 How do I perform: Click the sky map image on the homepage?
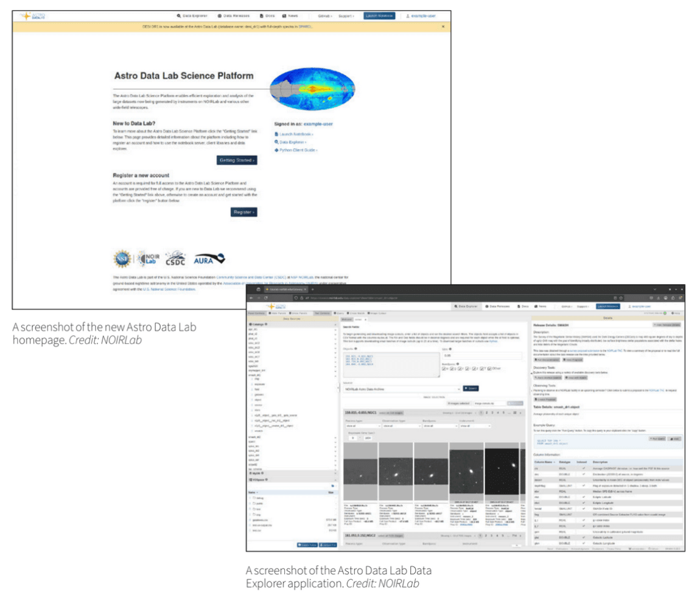point(312,89)
